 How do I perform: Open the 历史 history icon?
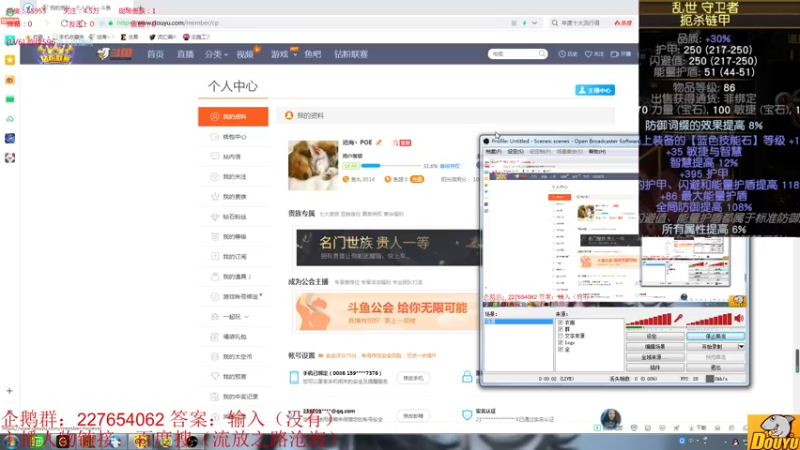tap(568, 54)
